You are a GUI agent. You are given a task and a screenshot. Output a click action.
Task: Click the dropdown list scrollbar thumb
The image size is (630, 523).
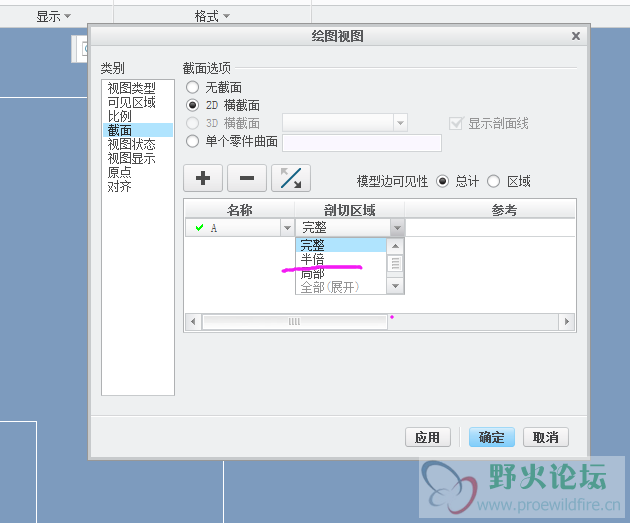pos(395,263)
